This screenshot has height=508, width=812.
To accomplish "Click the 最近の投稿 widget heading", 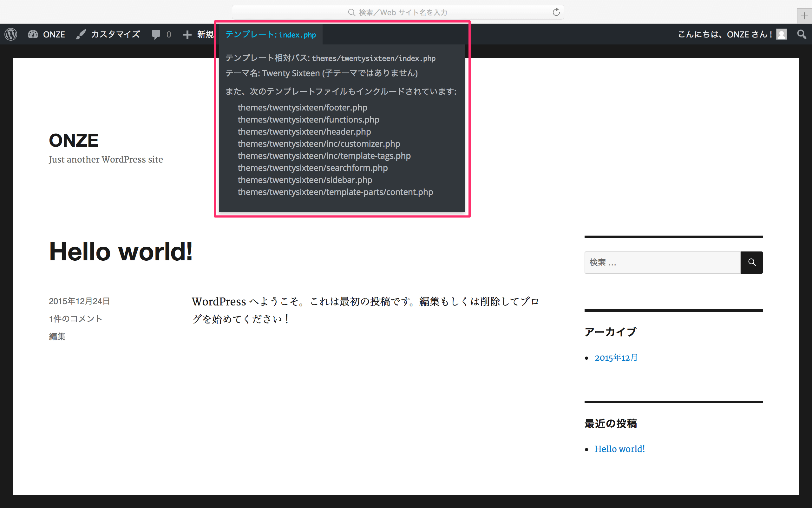I will point(610,423).
